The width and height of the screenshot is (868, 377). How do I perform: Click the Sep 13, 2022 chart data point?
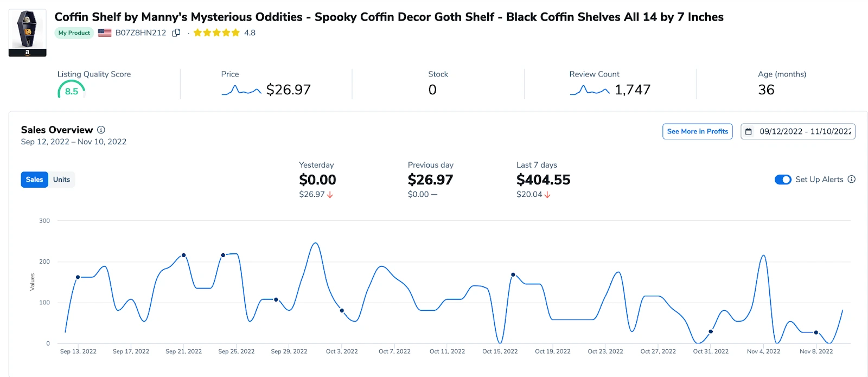(x=78, y=277)
